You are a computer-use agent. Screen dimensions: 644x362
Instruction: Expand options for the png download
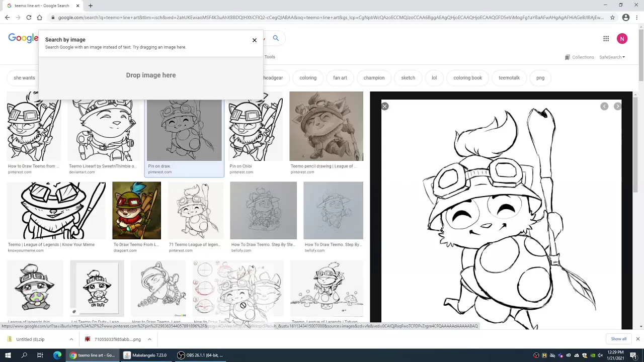[x=149, y=339]
